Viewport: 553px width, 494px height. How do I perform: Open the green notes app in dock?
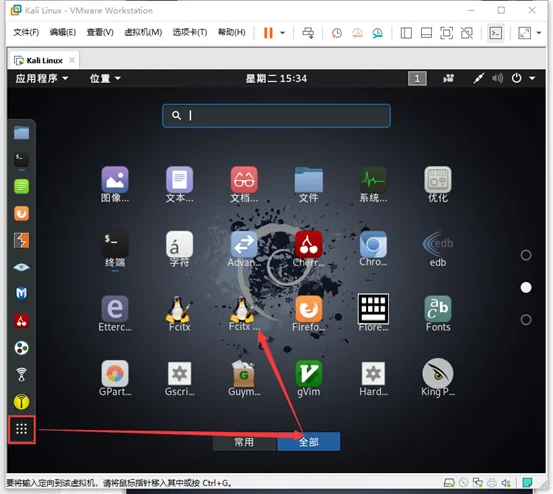[22, 186]
